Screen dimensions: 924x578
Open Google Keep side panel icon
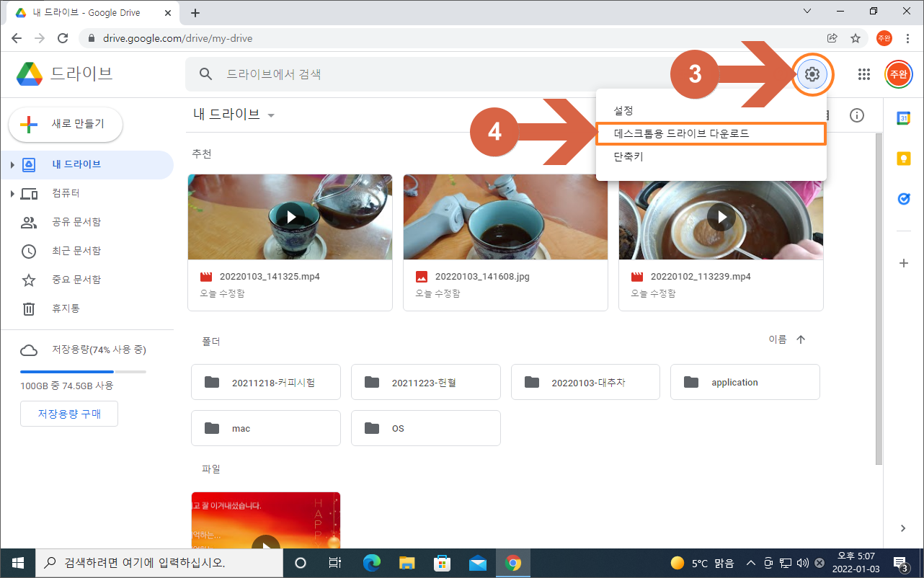tap(904, 159)
